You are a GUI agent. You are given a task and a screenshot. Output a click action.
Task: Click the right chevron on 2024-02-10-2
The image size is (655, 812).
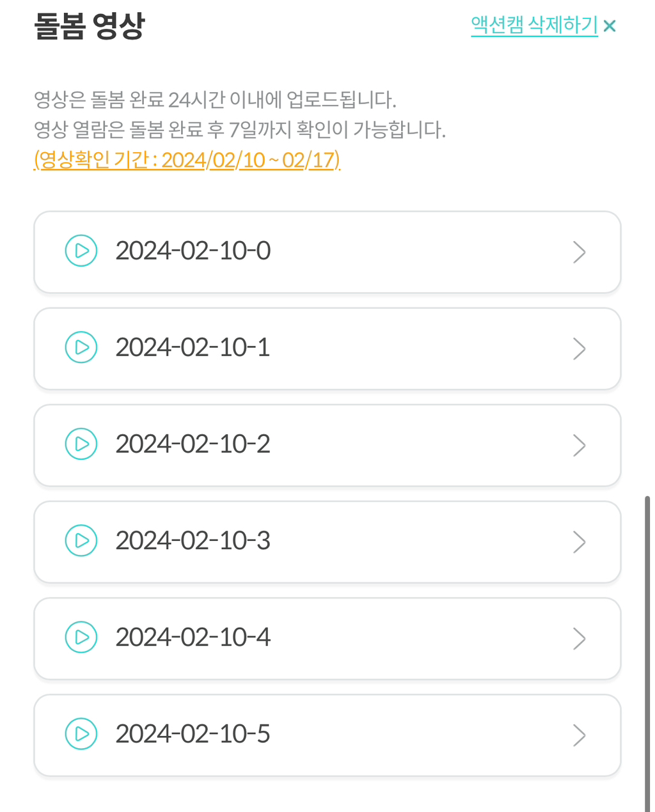[579, 445]
